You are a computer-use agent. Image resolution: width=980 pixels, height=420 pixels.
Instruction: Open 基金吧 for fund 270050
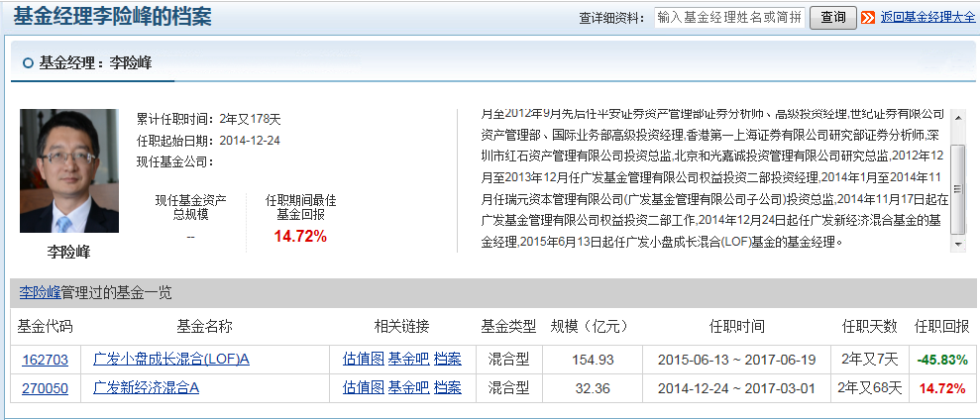tap(409, 388)
